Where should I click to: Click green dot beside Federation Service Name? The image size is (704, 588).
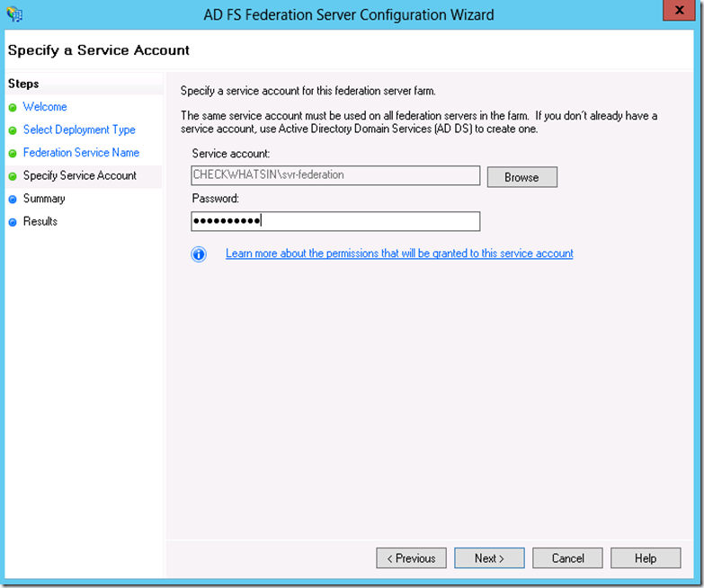tap(13, 154)
